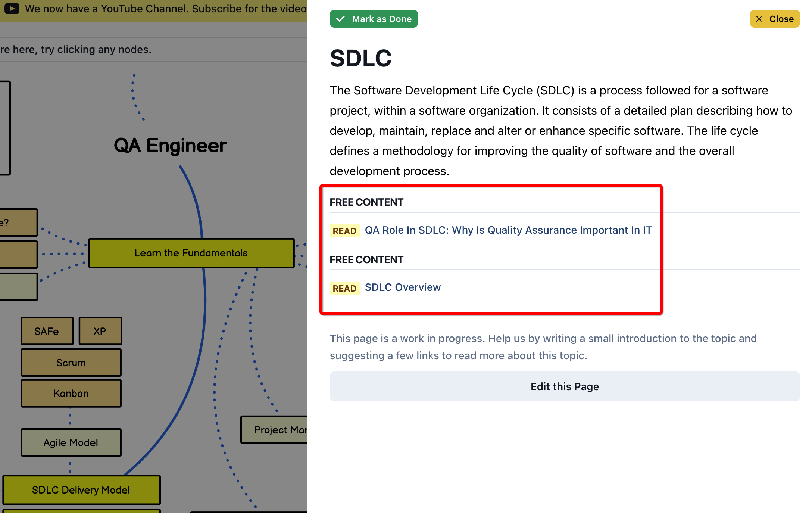
Task: Click the checkmark icon on Mark as Done
Action: (x=340, y=19)
